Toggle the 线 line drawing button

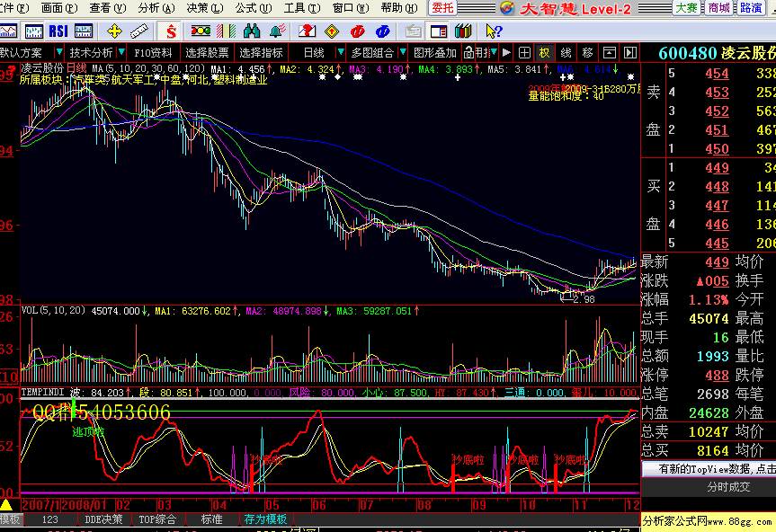(x=566, y=52)
